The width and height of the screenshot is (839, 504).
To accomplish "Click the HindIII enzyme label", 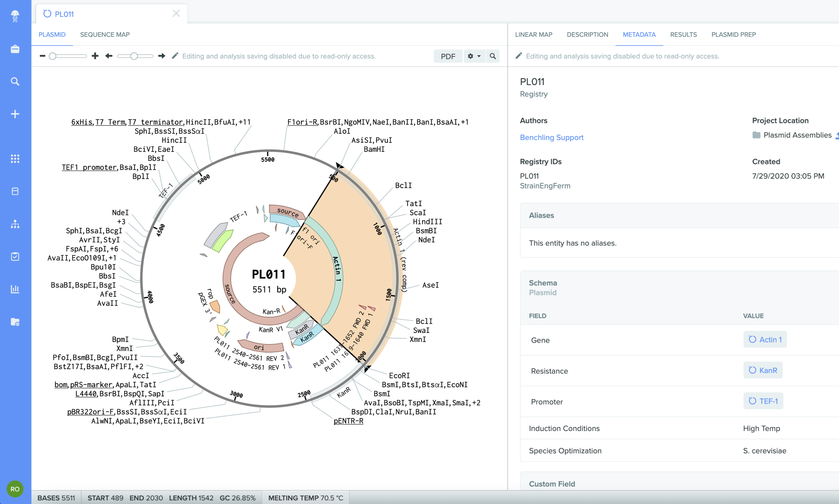I will (427, 221).
